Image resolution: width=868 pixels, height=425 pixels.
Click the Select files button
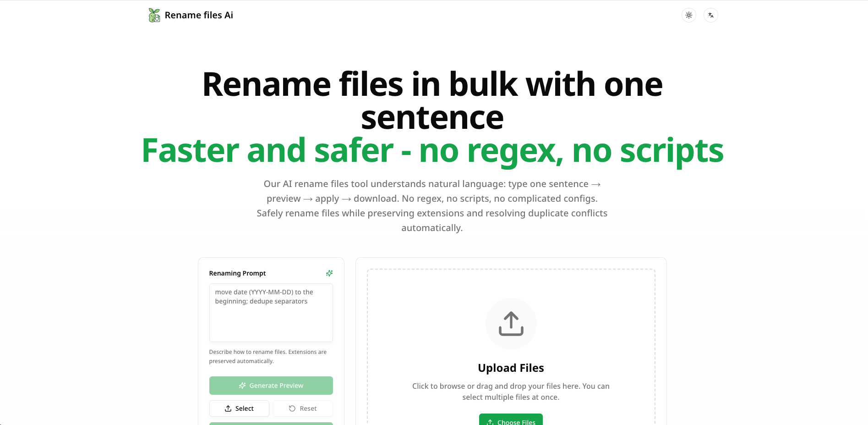pyautogui.click(x=239, y=408)
